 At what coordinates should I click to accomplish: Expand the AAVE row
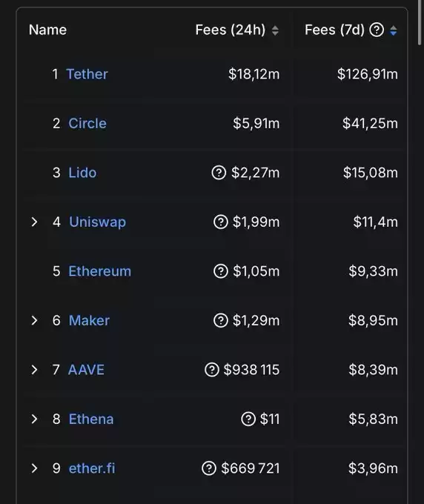(34, 370)
